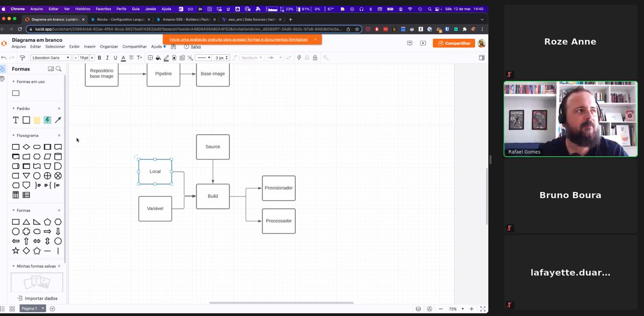This screenshot has width=644, height=316.
Task: Click the Importar dados button
Action: point(37,298)
